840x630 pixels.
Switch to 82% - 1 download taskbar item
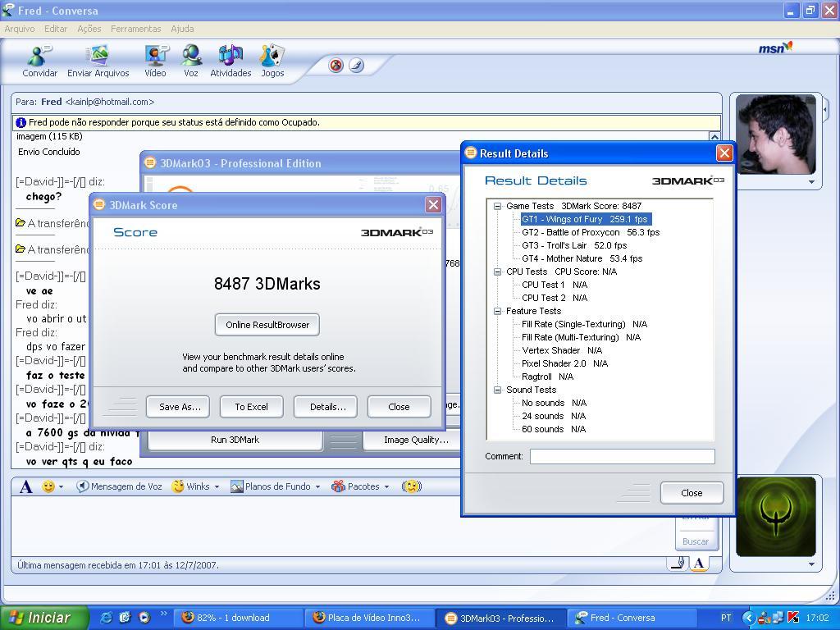click(x=237, y=618)
